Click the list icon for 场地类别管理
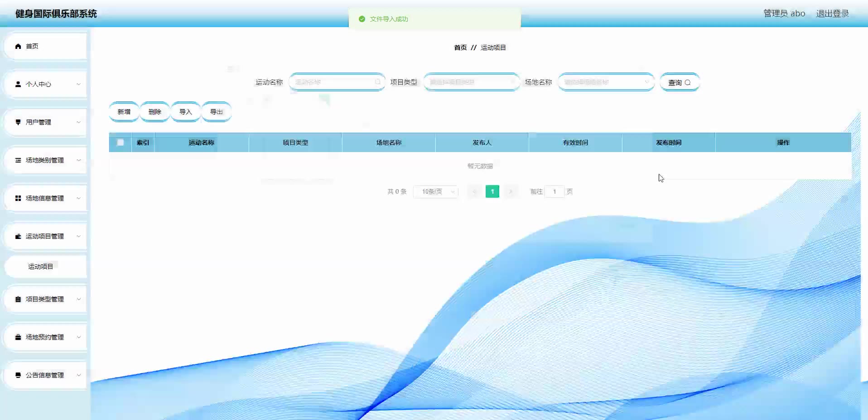 18,160
